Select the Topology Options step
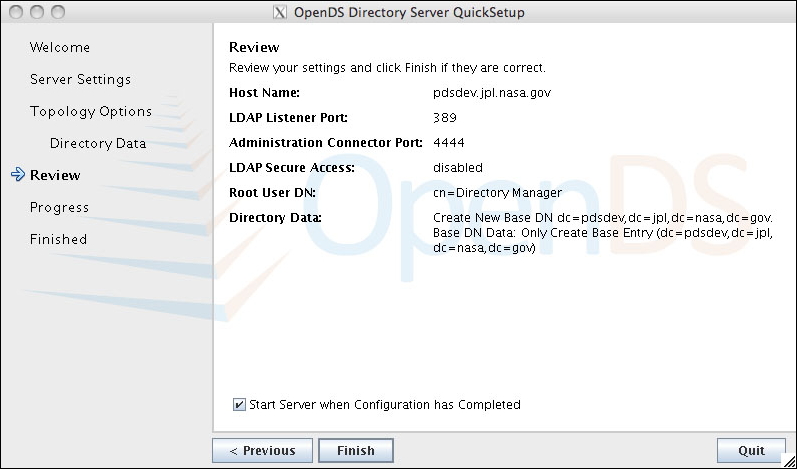This screenshot has height=469, width=797. pos(91,112)
